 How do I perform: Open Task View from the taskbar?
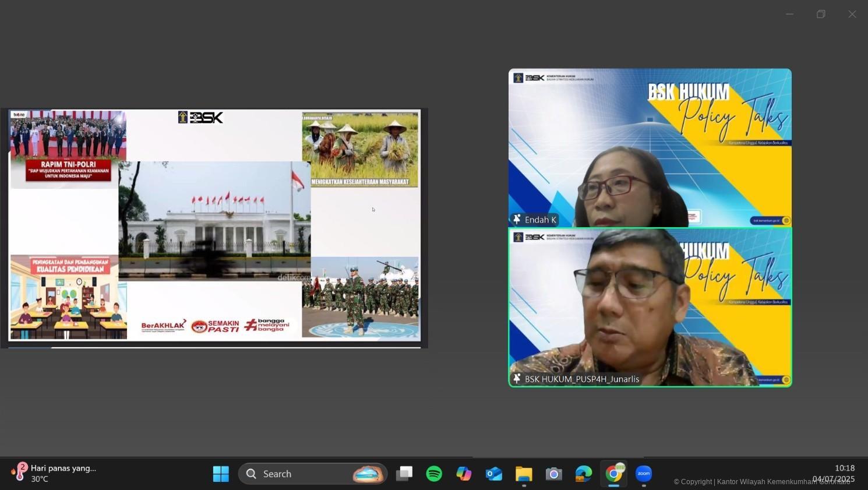[x=404, y=474]
